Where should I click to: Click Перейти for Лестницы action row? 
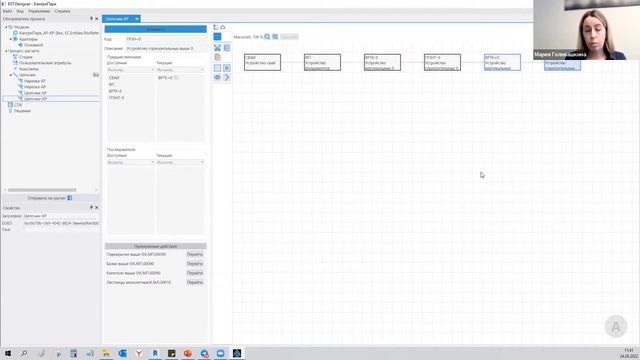click(x=195, y=282)
